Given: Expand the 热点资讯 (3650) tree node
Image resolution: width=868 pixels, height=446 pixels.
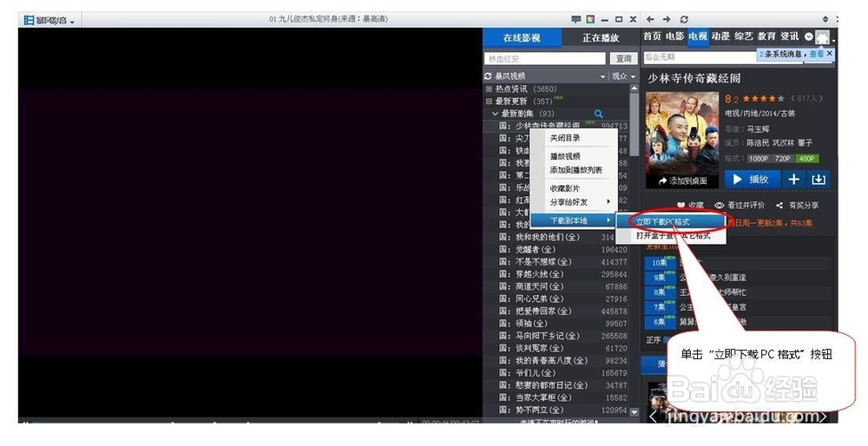Looking at the screenshot, I should pyautogui.click(x=489, y=89).
